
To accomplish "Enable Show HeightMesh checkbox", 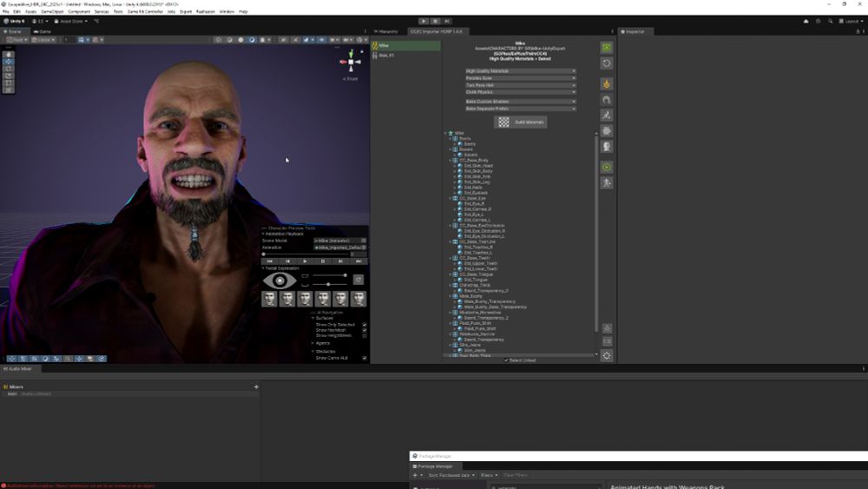I will pos(365,335).
